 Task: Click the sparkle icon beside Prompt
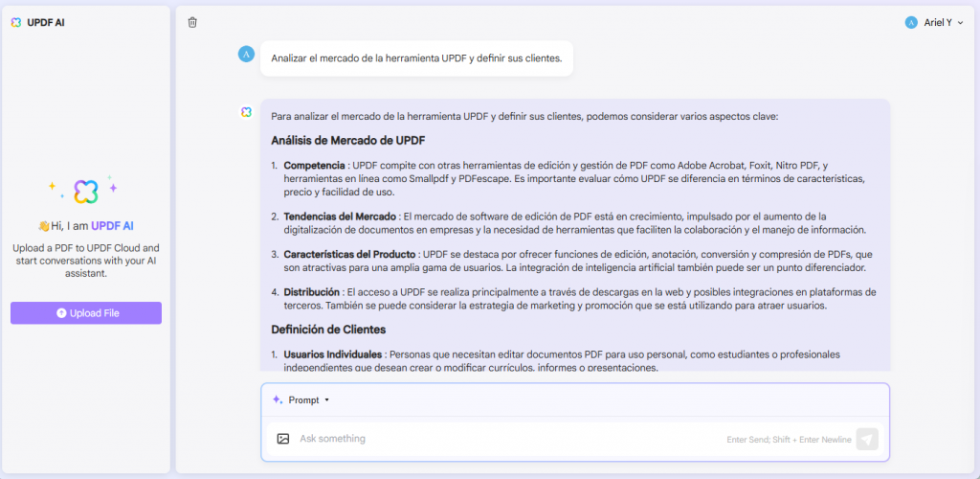[x=278, y=399]
